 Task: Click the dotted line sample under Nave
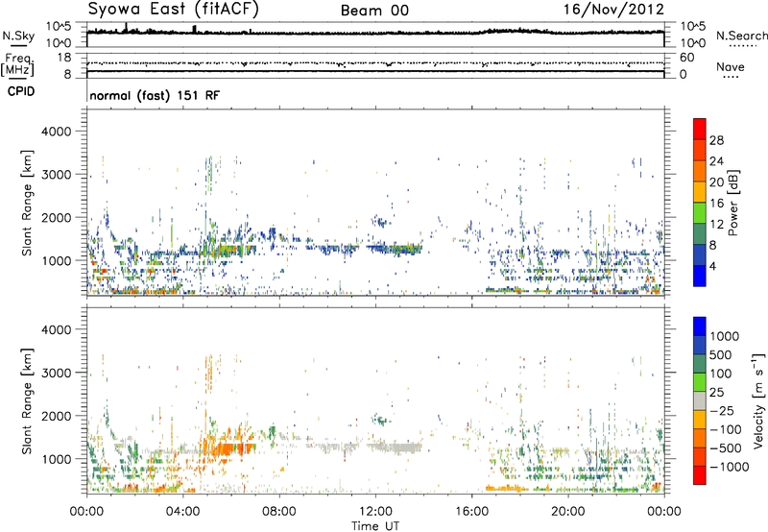(731, 77)
